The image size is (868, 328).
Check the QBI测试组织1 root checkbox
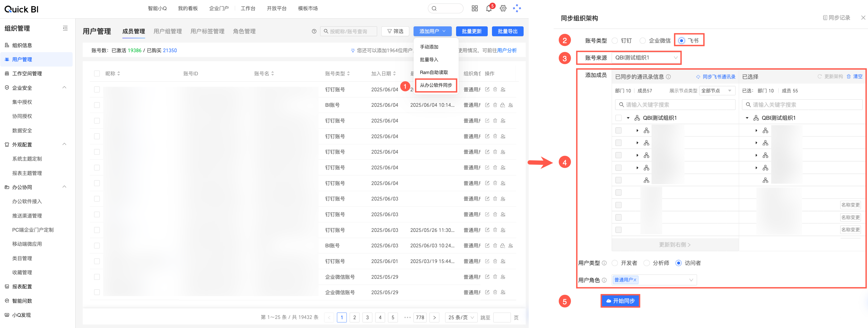(x=618, y=118)
